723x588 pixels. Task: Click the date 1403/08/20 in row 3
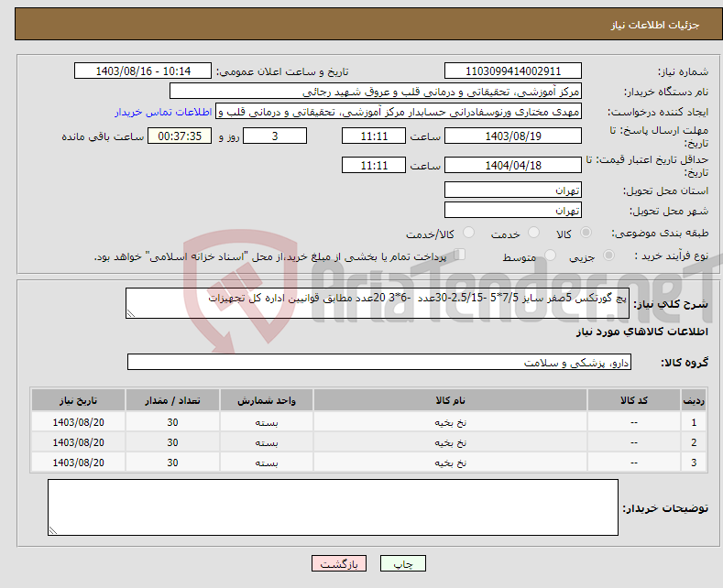click(79, 463)
